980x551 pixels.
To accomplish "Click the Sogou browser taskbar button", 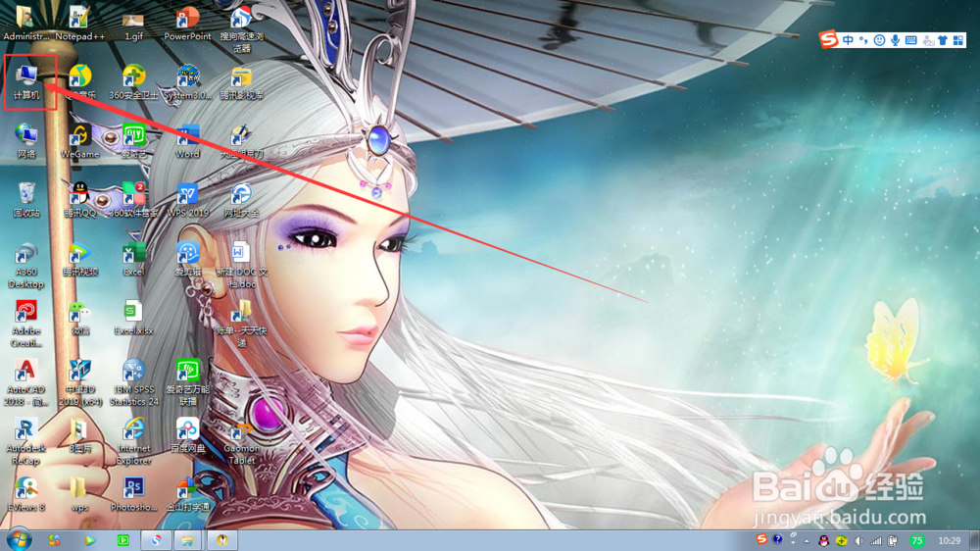I will [156, 540].
